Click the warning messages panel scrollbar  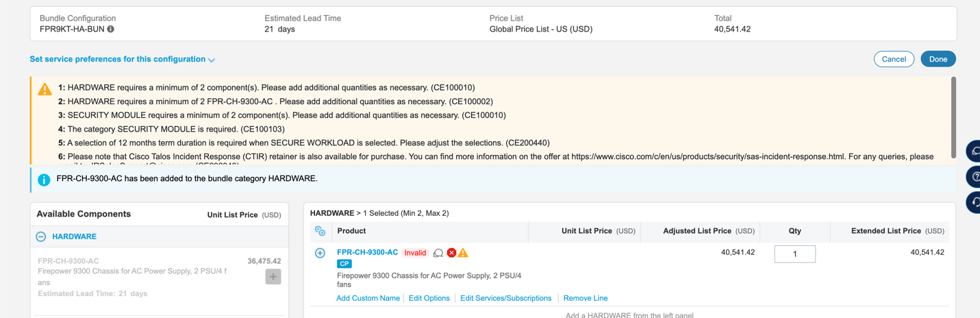coord(953,118)
